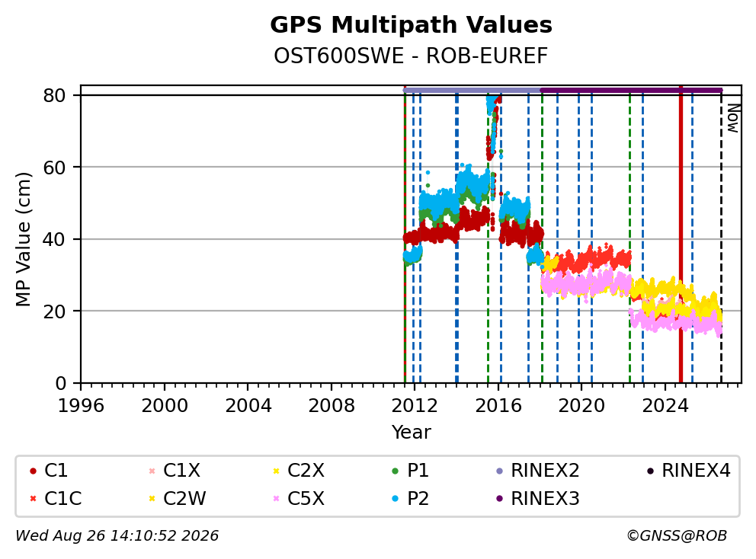This screenshot has width=756, height=559.
Task: Click the GPS Multipath Values title
Action: (x=411, y=25)
